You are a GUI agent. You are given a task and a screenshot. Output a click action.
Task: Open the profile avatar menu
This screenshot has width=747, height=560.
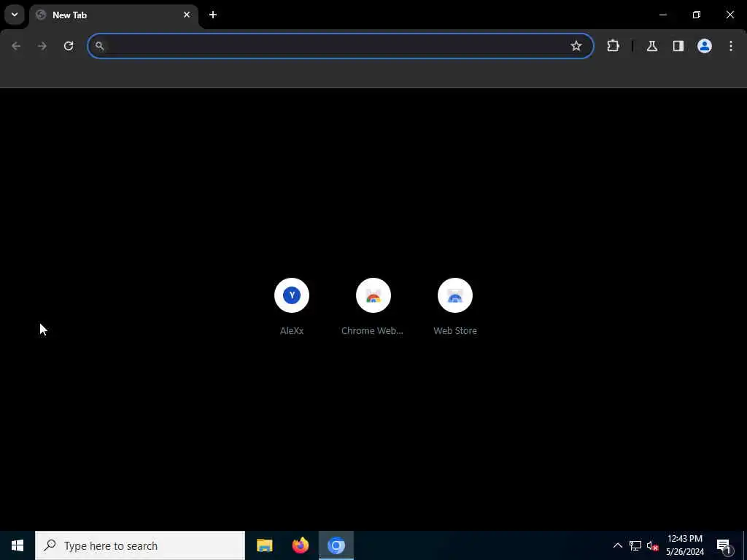[x=705, y=46]
